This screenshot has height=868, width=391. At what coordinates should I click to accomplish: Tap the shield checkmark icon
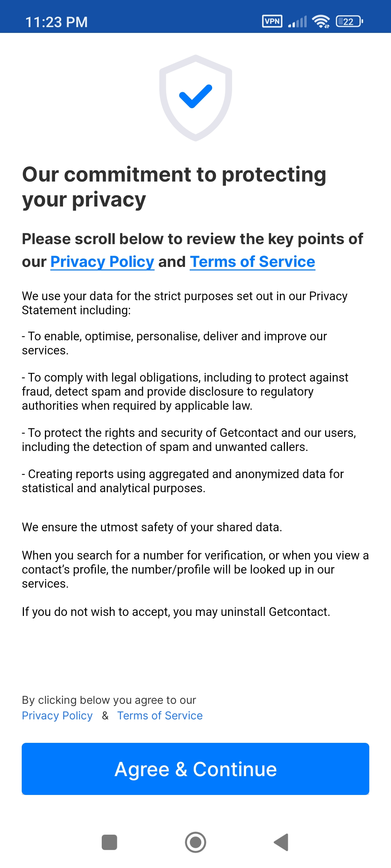(195, 98)
